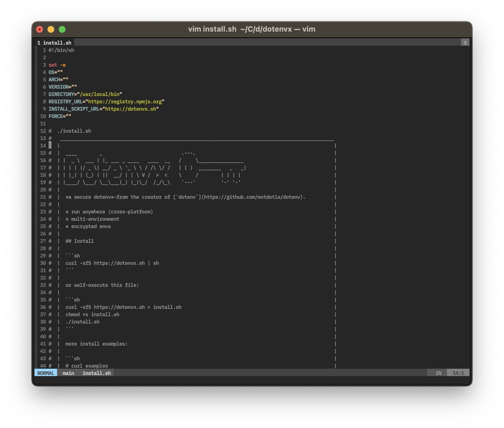Image resolution: width=504 pixels, height=428 pixels.
Task: Click the window title 'vim install.sh ~/C/d/dotenvx — vim'
Action: point(252,29)
